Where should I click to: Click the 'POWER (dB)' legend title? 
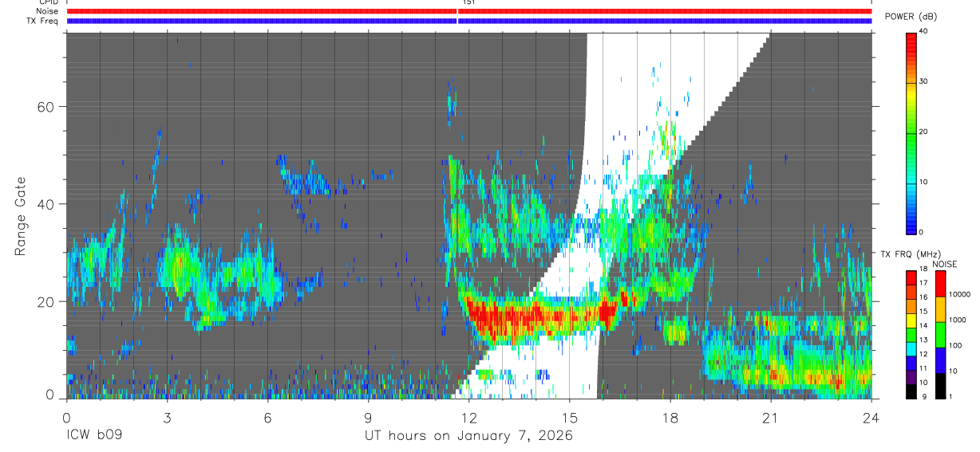911,17
